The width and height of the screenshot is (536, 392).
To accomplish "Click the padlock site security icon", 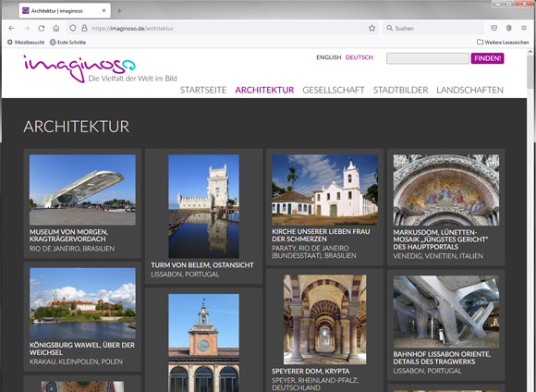I will [84, 29].
